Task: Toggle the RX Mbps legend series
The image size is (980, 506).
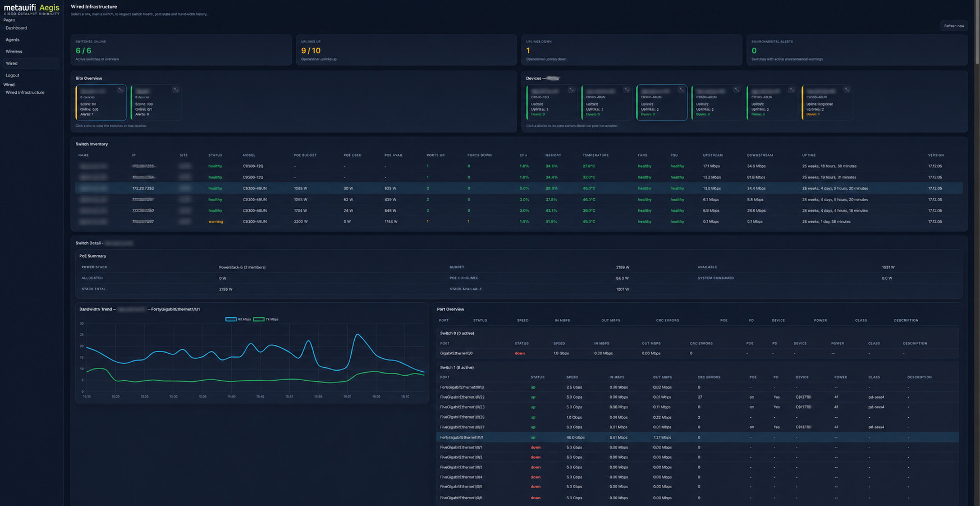Action: coord(238,319)
